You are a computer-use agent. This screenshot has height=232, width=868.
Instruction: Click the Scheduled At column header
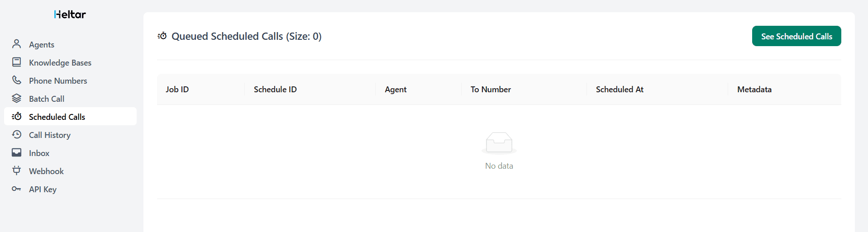click(x=620, y=90)
